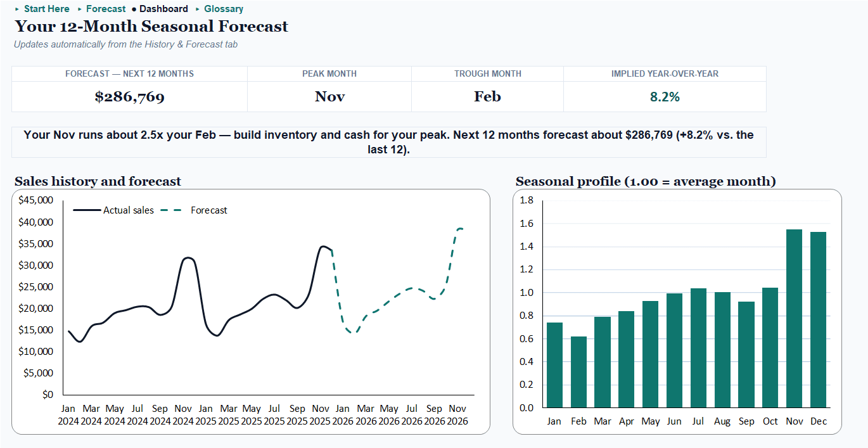Click the 1.0 y-axis label on seasonal chart
This screenshot has height=448, width=868.
pyautogui.click(x=527, y=293)
